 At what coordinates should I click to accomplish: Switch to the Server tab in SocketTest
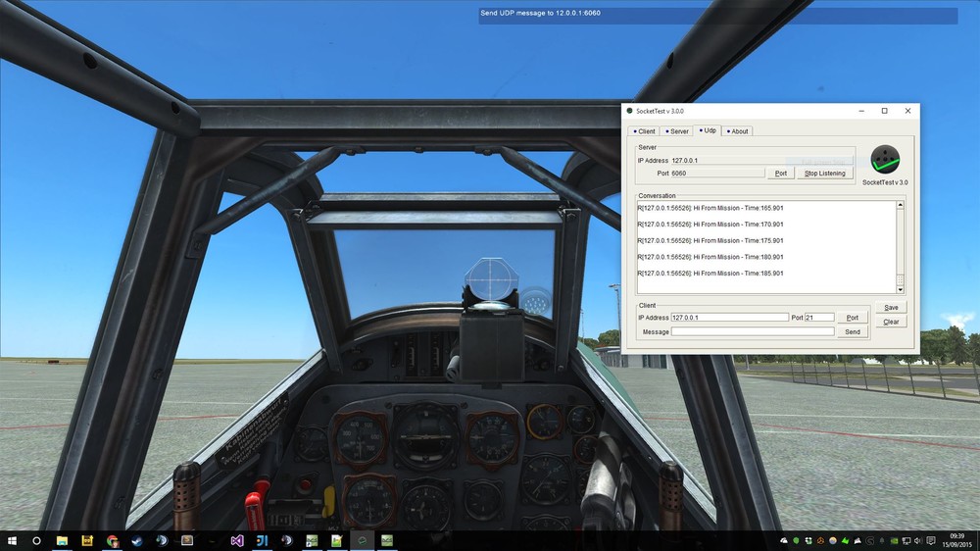pos(677,131)
